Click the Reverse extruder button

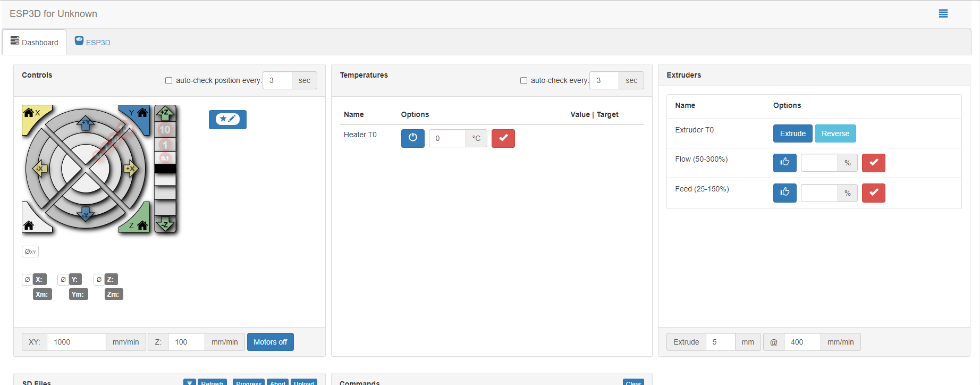pos(835,133)
